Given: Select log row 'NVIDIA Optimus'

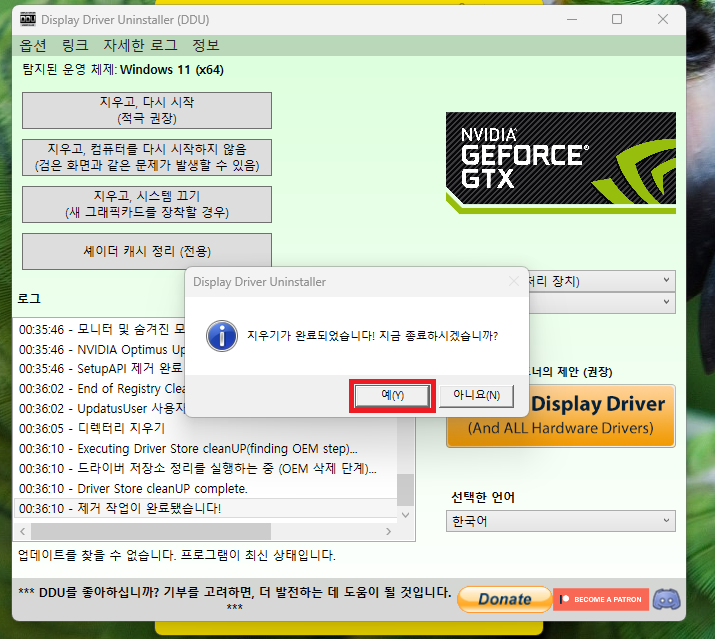Looking at the screenshot, I should 100,349.
